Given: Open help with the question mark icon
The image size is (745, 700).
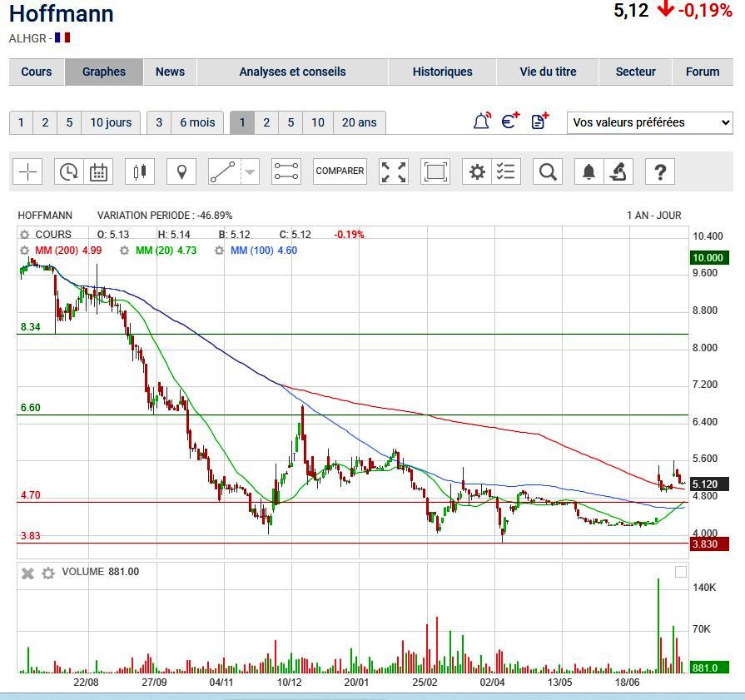Looking at the screenshot, I should (660, 171).
